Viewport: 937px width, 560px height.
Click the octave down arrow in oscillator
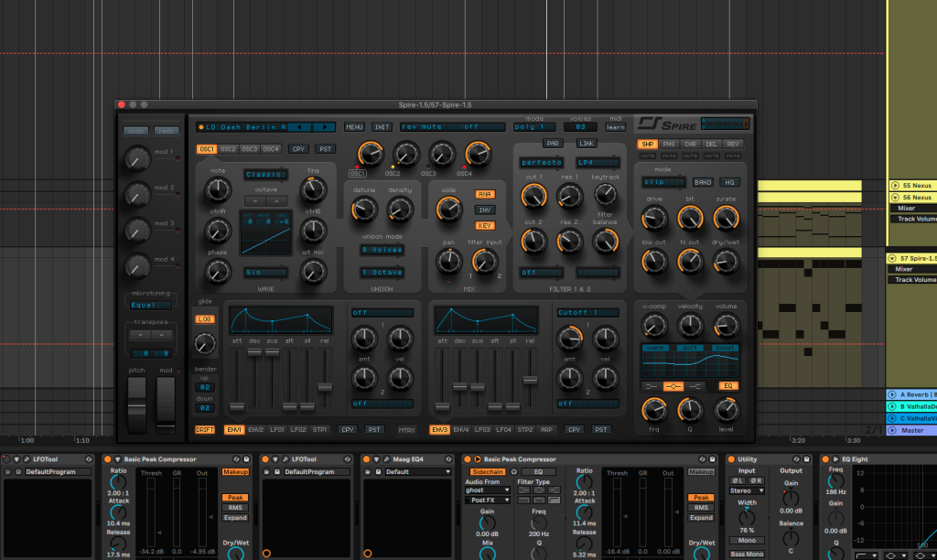click(253, 200)
